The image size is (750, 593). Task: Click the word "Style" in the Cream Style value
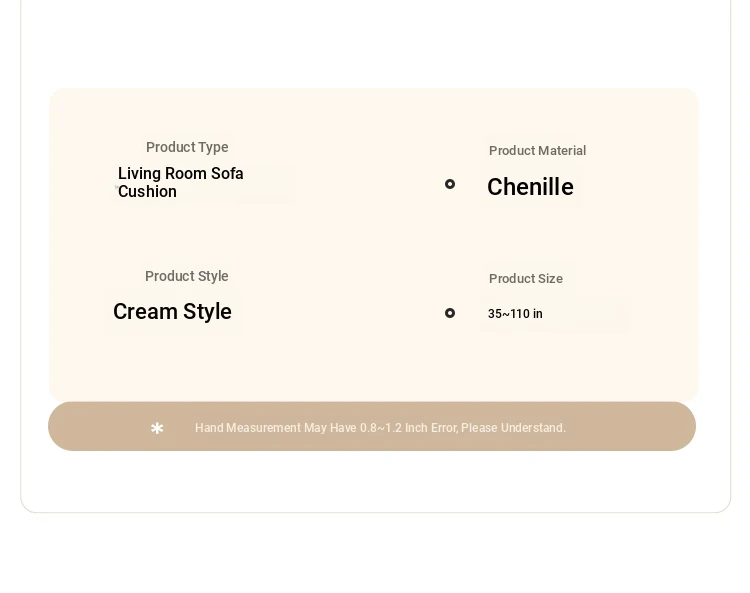point(206,312)
